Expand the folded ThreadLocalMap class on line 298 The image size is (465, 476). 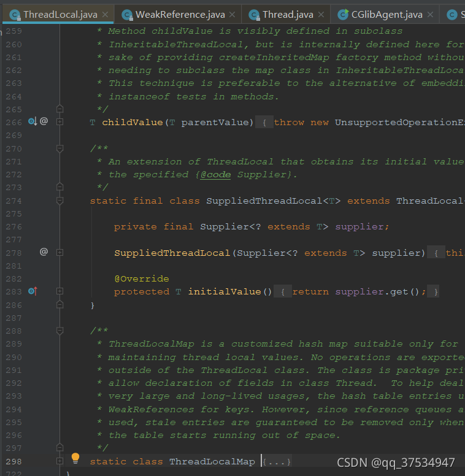pyautogui.click(x=60, y=461)
